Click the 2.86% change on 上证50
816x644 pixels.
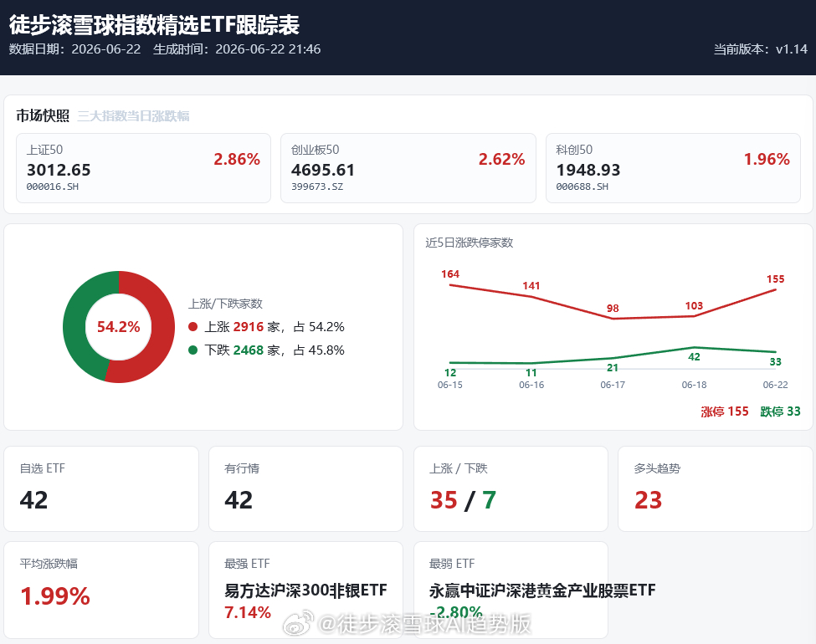tap(237, 159)
